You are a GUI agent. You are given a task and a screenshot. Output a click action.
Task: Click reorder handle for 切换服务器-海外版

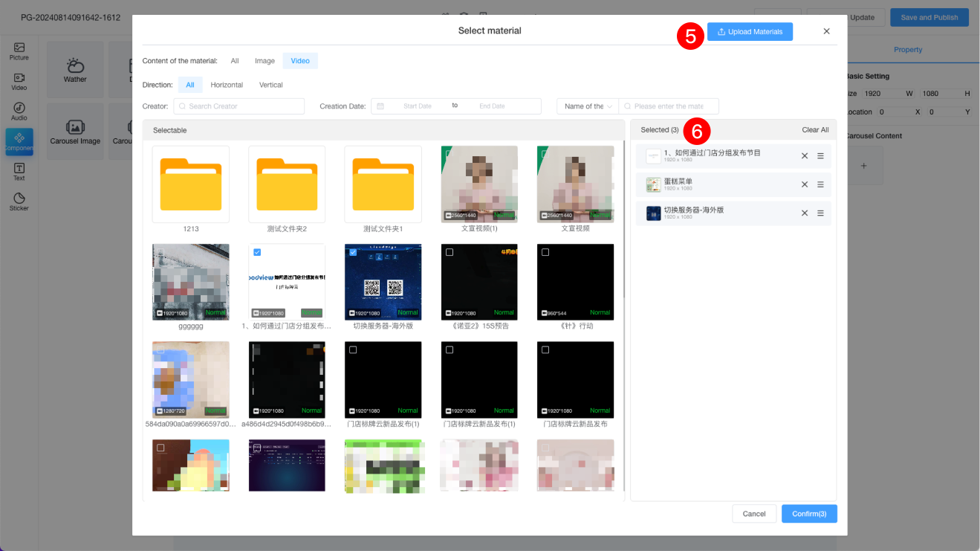pyautogui.click(x=820, y=213)
